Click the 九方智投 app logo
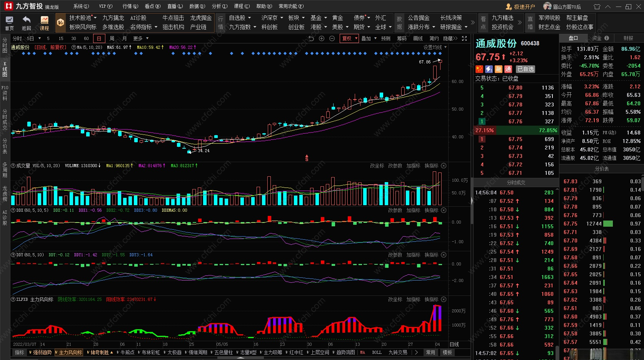This screenshot has width=644, height=360. pyautogui.click(x=8, y=6)
